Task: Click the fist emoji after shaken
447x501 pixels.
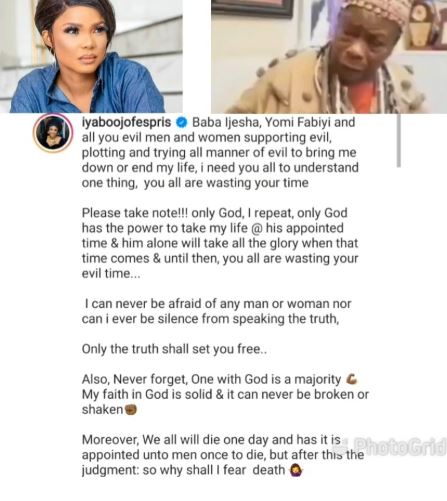Action: pos(130,410)
